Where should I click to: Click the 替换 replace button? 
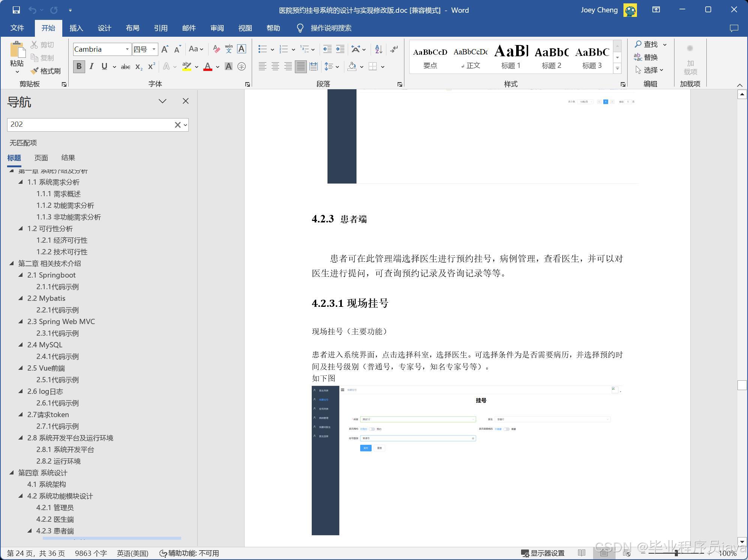(x=646, y=57)
